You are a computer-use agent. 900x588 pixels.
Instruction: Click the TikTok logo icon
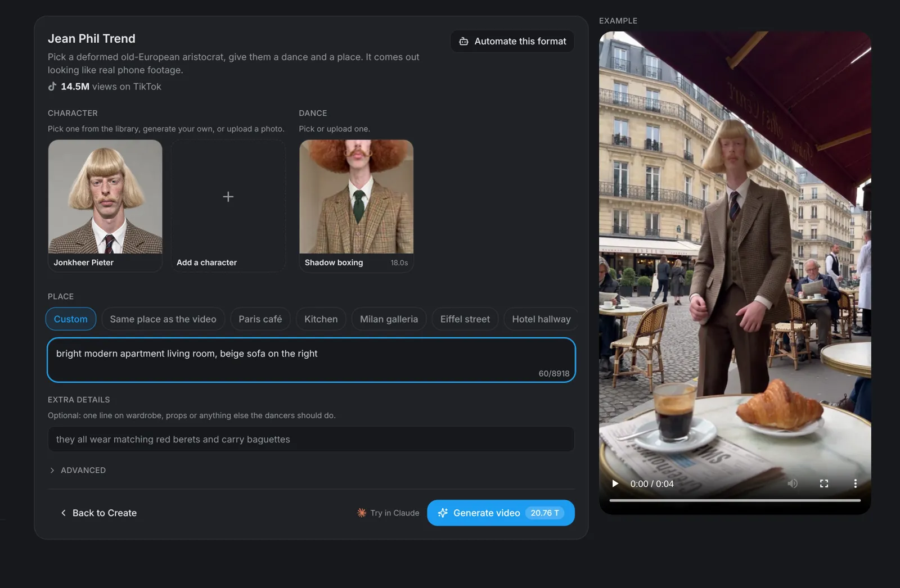coord(52,87)
